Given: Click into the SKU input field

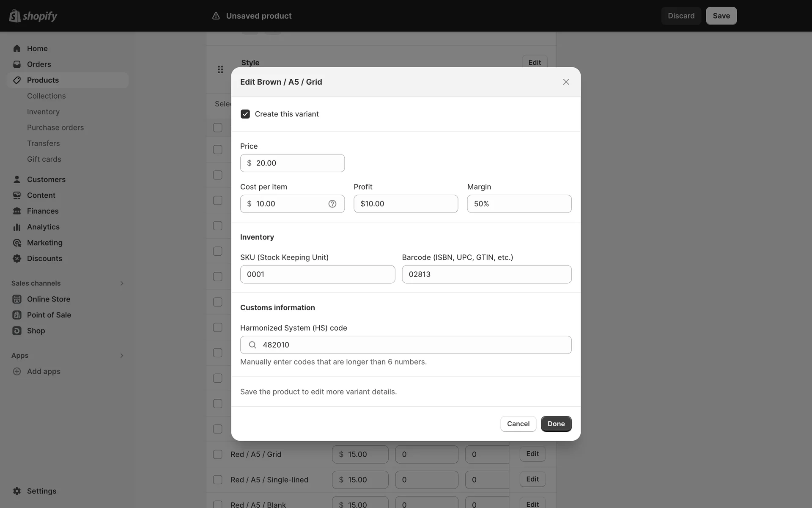Looking at the screenshot, I should (317, 274).
